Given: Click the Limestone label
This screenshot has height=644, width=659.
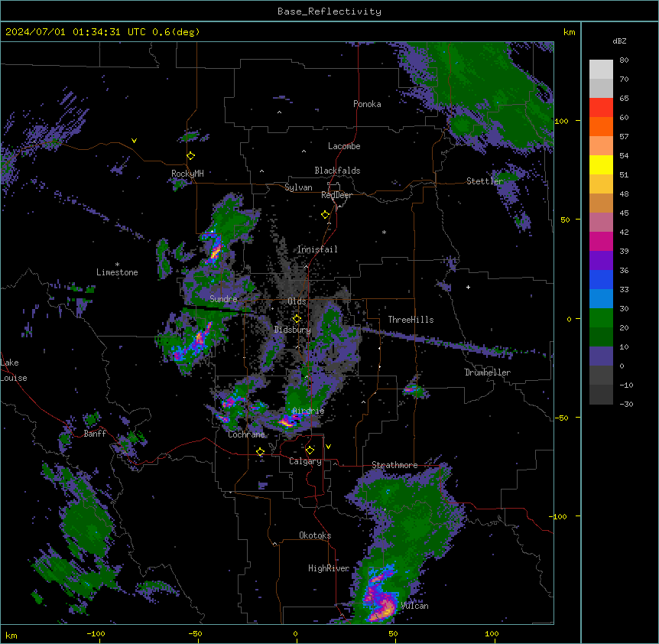Looking at the screenshot, I should (x=117, y=272).
